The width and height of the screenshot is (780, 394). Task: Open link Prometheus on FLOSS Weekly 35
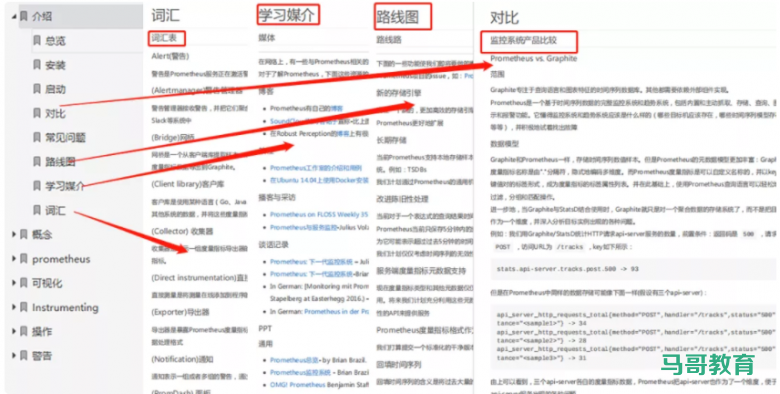[x=319, y=215]
